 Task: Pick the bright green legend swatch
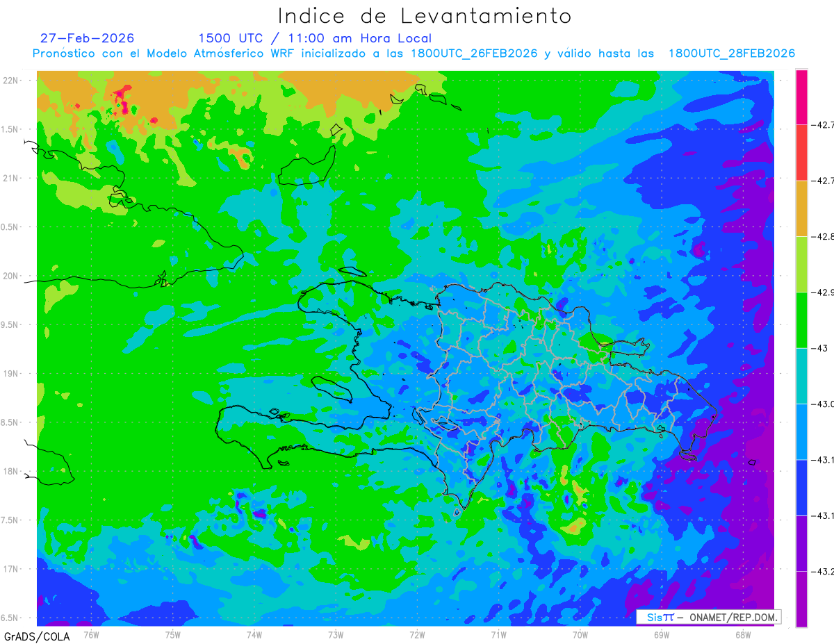coord(801,320)
